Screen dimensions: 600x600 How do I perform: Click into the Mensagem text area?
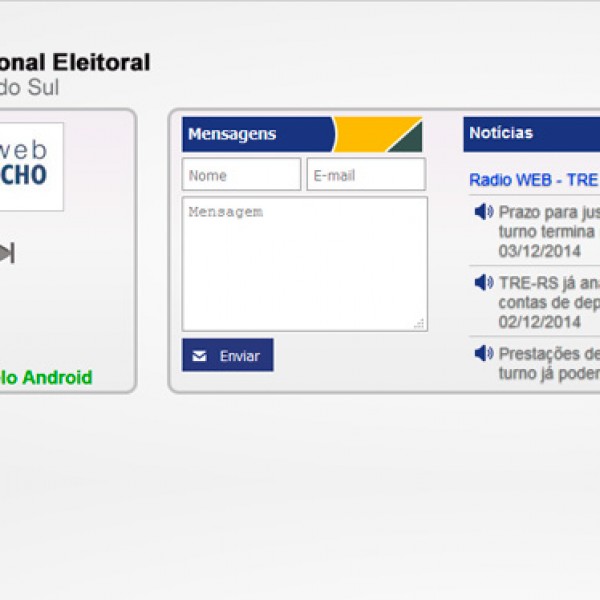pyautogui.click(x=305, y=264)
